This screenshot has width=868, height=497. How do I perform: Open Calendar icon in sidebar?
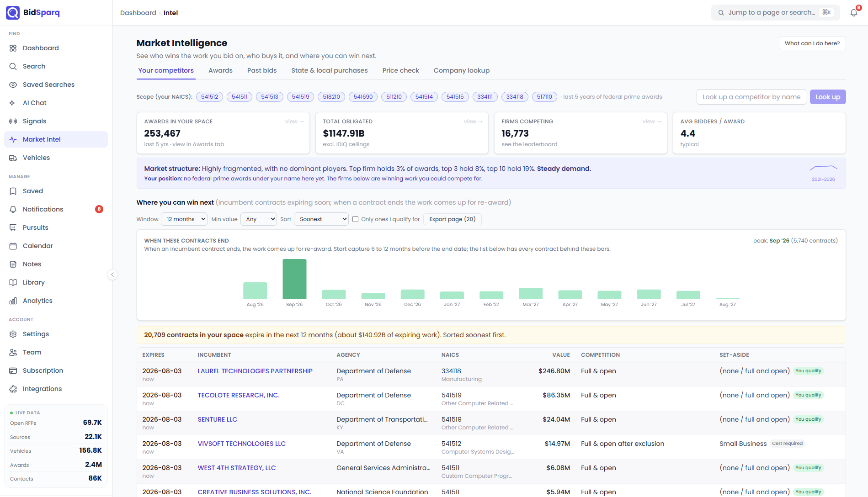[x=13, y=246]
